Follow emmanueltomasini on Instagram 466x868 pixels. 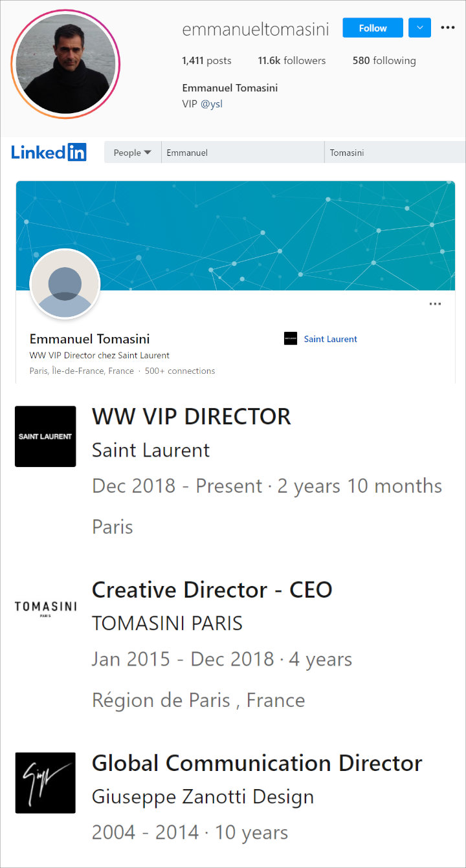(373, 28)
